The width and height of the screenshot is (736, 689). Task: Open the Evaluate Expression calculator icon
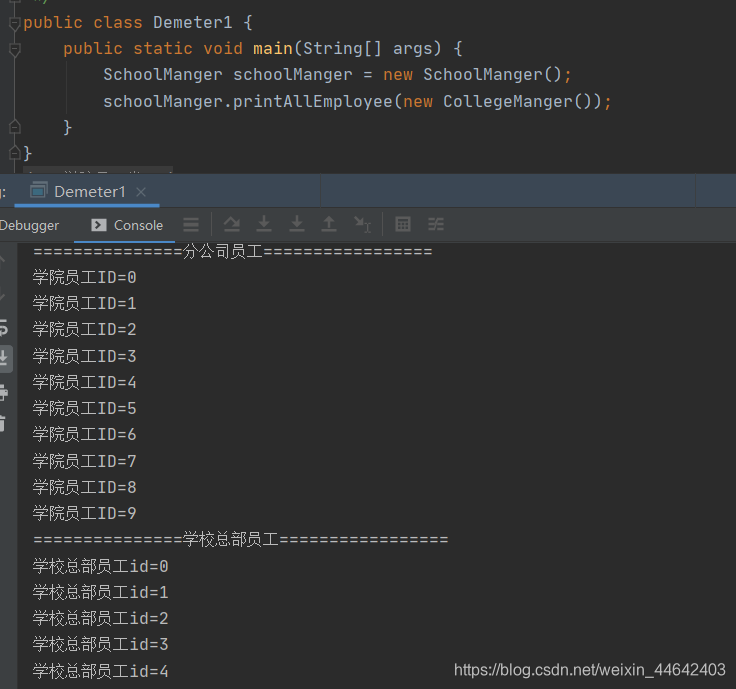click(403, 224)
